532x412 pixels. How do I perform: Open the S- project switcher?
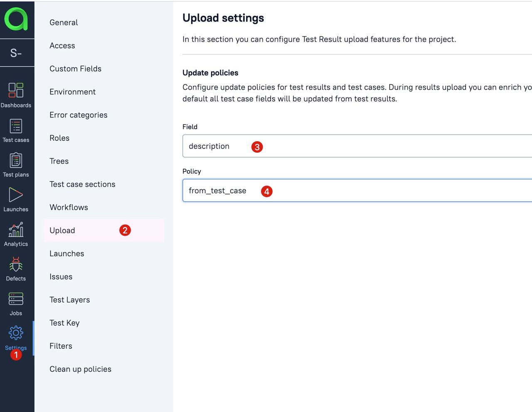pyautogui.click(x=16, y=53)
